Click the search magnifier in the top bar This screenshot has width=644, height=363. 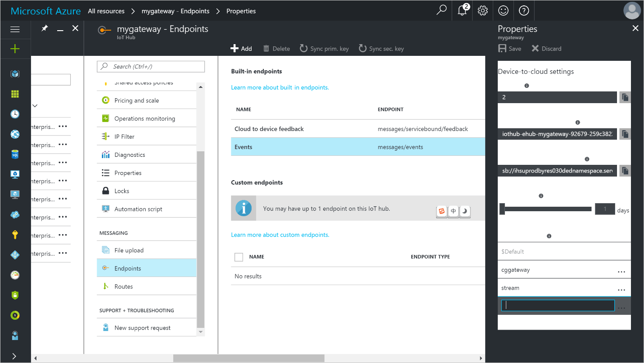coord(441,10)
